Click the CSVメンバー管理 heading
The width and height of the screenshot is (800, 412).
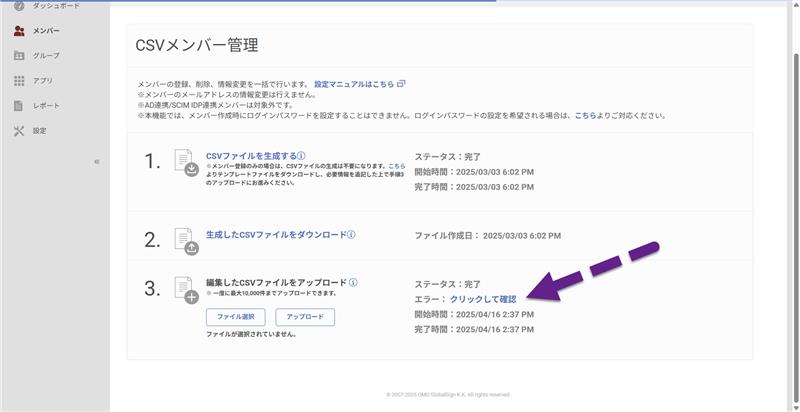point(197,45)
